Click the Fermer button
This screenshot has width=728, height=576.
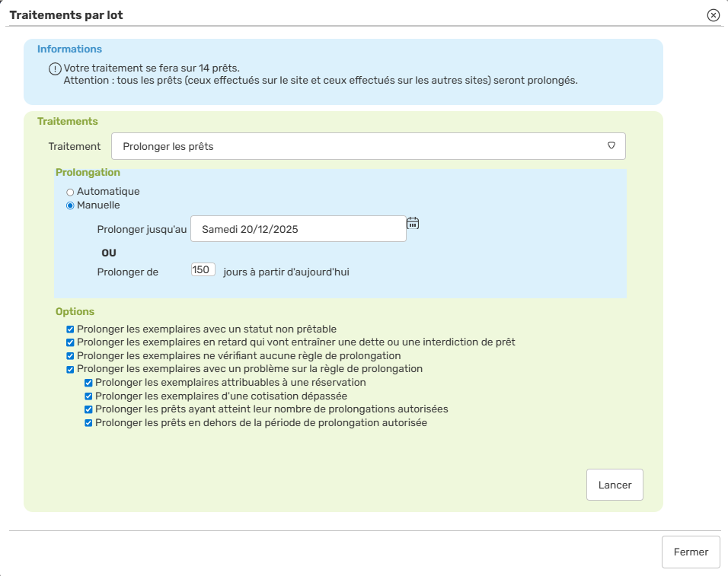pos(691,552)
